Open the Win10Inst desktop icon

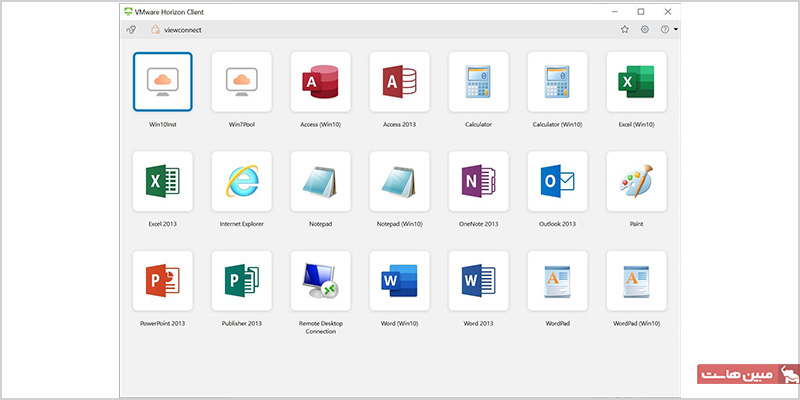162,82
